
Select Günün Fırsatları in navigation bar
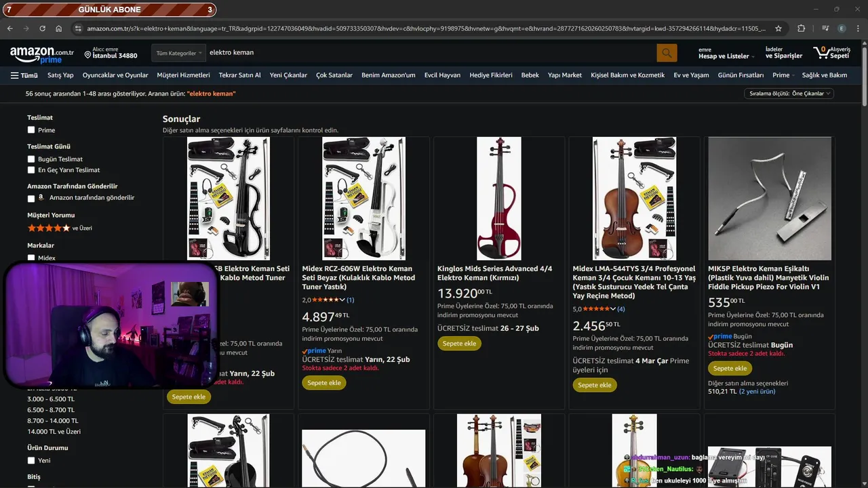(x=741, y=75)
